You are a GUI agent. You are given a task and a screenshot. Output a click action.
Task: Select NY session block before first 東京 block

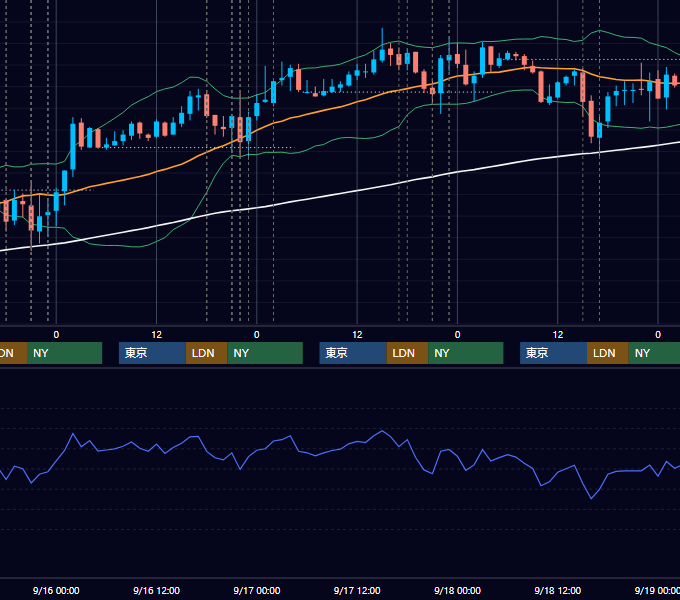(64, 353)
